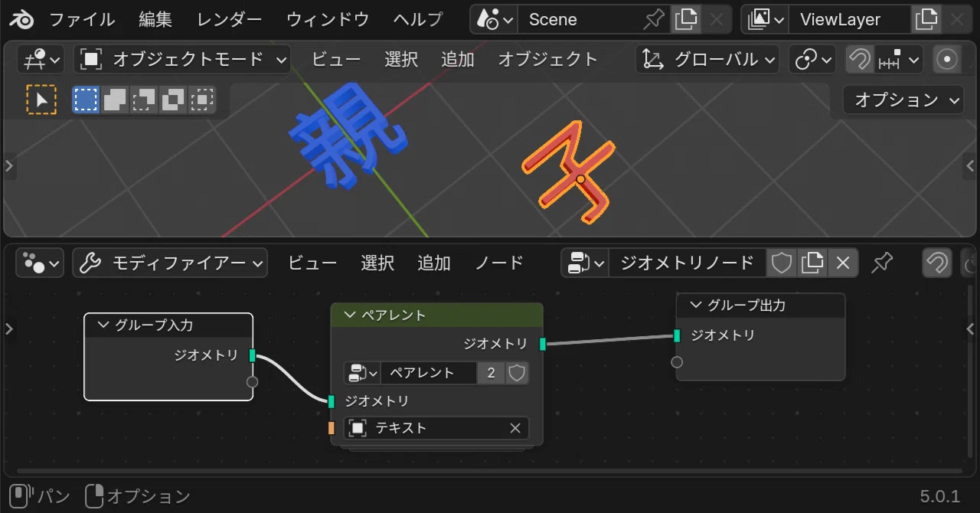Expand the viewport left toolbar arrow
This screenshot has height=513, width=980.
click(x=9, y=165)
